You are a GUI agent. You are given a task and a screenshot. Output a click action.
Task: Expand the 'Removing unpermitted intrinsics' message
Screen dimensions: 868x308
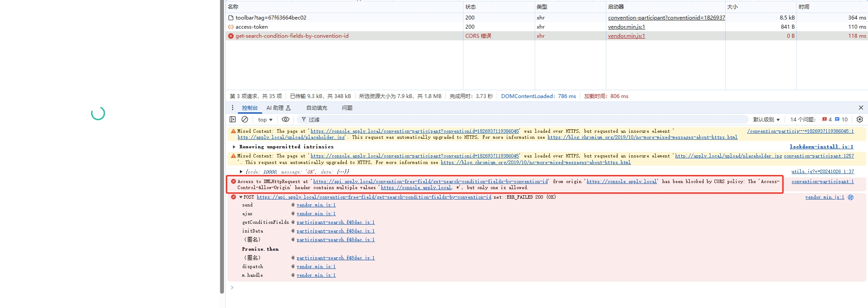pos(234,147)
